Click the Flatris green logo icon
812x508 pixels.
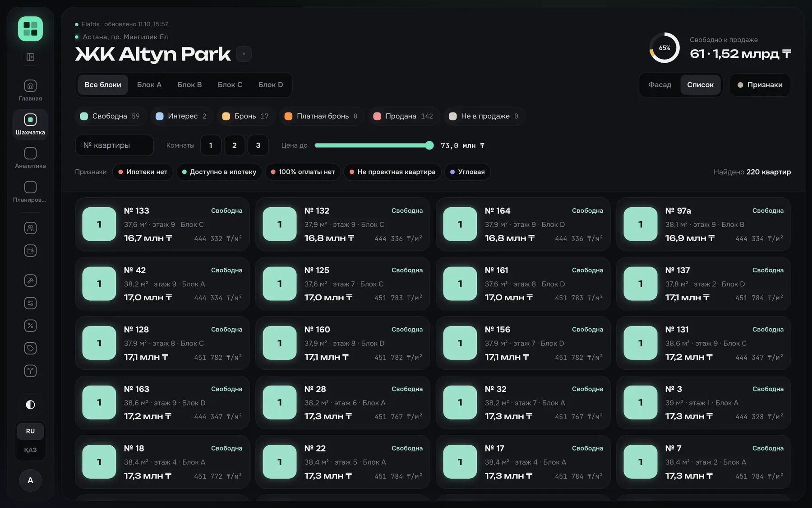point(30,29)
